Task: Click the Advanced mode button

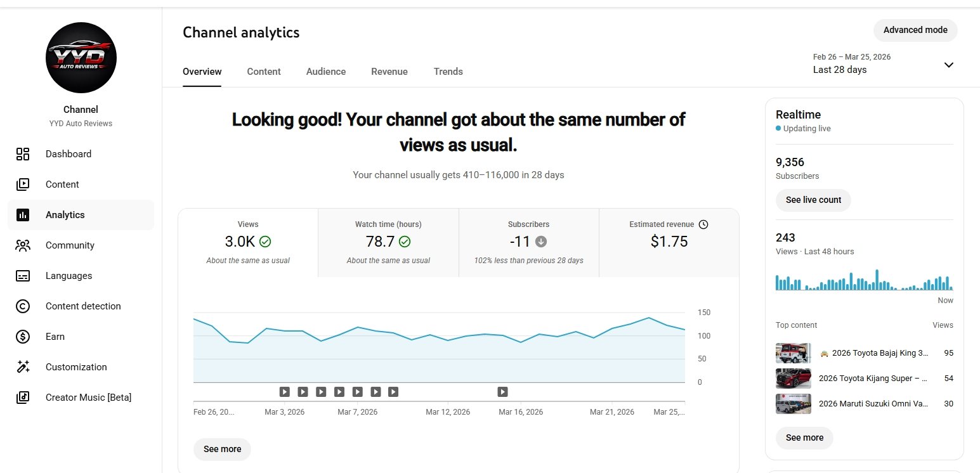Action: point(915,30)
